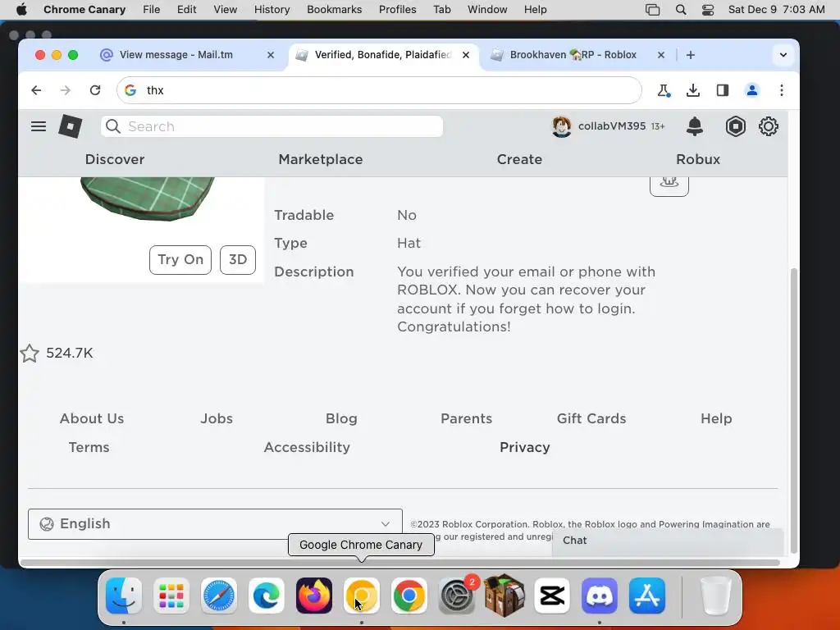The width and height of the screenshot is (840, 630).
Task: Launch Google Chrome from the dock
Action: pyautogui.click(x=409, y=596)
